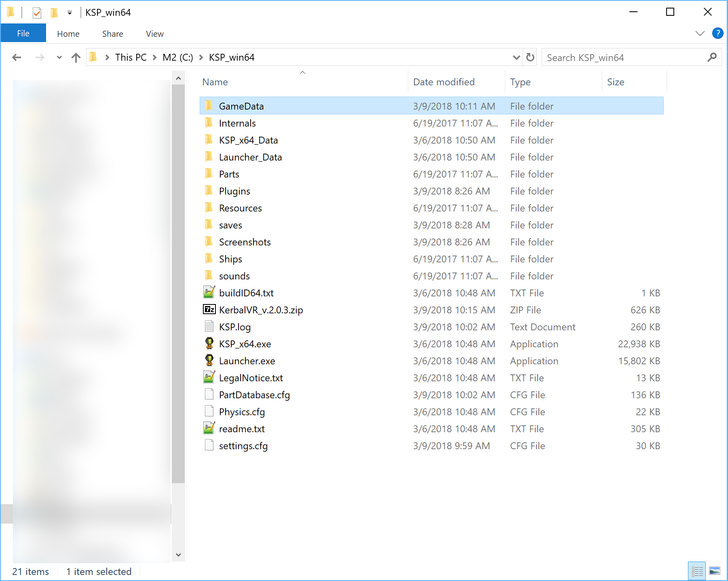Open the View ribbon tab

(x=155, y=34)
